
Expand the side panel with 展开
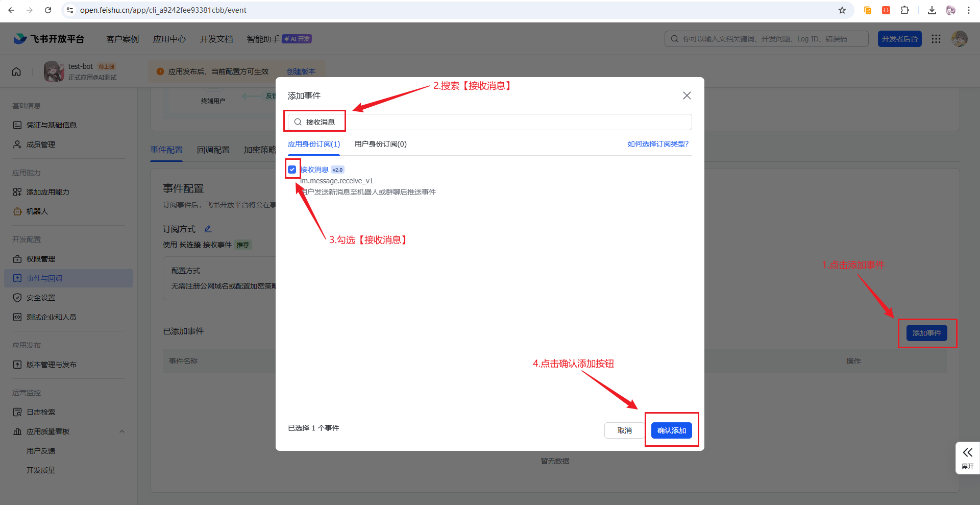click(x=967, y=458)
